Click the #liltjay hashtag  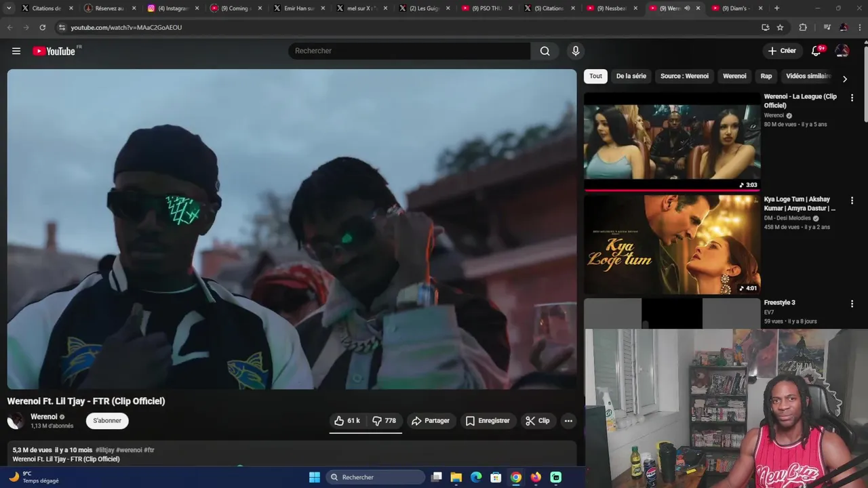(104, 450)
